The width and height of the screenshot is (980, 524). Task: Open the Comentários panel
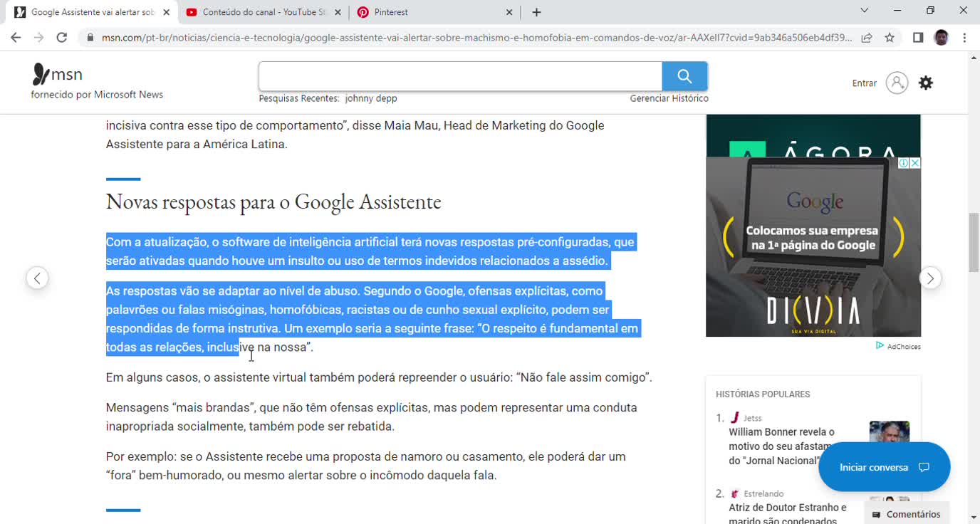pyautogui.click(x=906, y=514)
